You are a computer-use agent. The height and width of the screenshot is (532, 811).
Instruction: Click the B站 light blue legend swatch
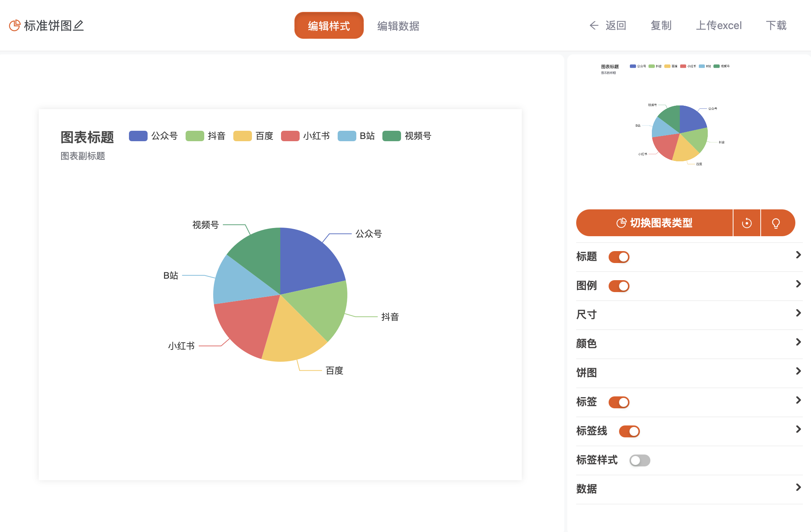pyautogui.click(x=347, y=136)
